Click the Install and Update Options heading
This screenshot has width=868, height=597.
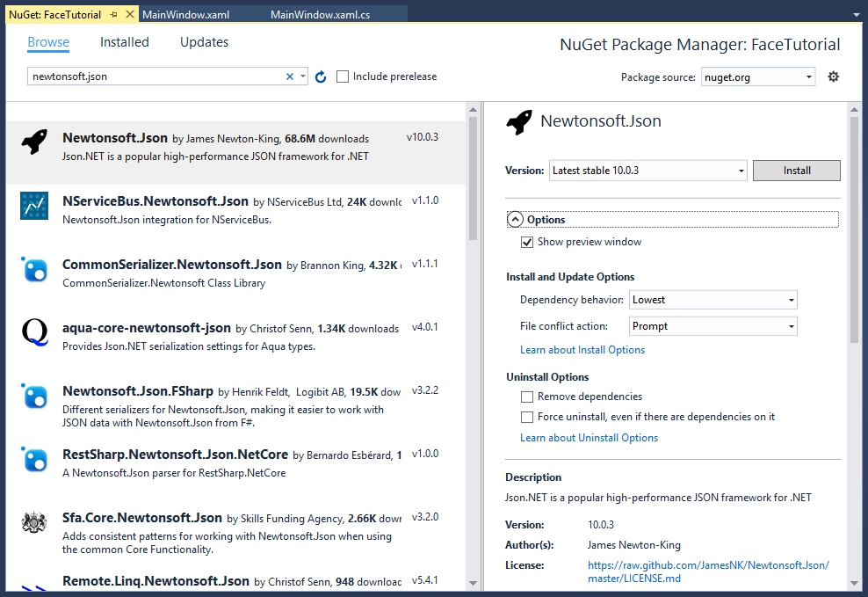[x=570, y=277]
